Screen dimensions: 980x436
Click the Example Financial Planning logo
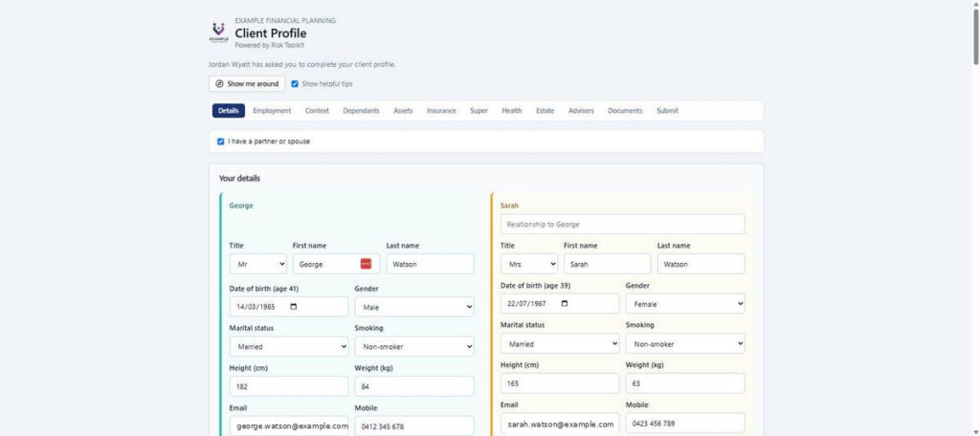tap(219, 33)
